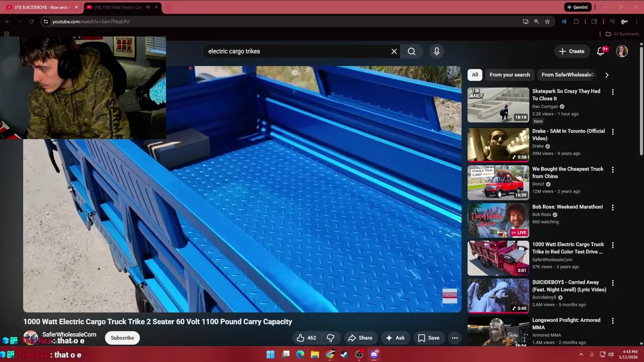
Task: Open options for Longsword Profight video
Action: (x=613, y=321)
